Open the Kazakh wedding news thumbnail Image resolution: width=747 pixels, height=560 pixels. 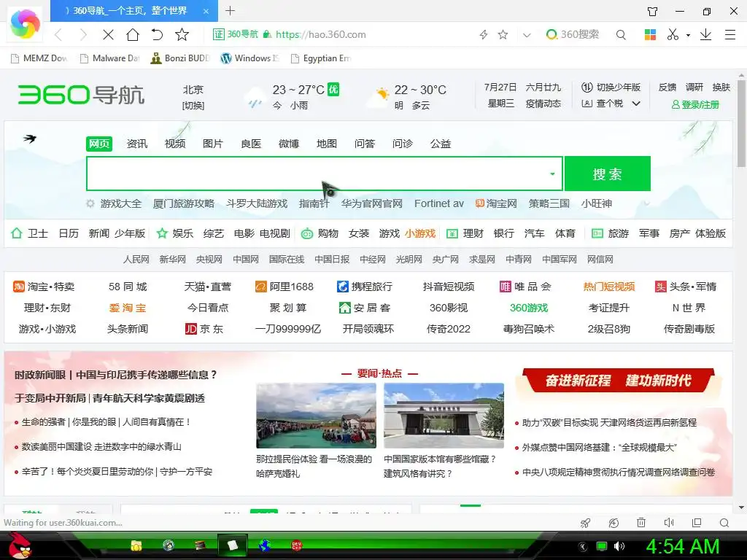pos(316,416)
